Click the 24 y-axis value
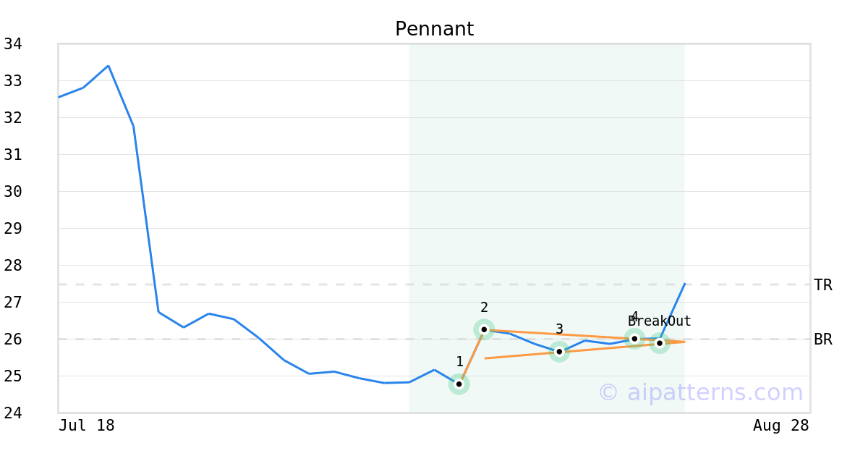Viewport: 868px width, 456px height. click(13, 413)
